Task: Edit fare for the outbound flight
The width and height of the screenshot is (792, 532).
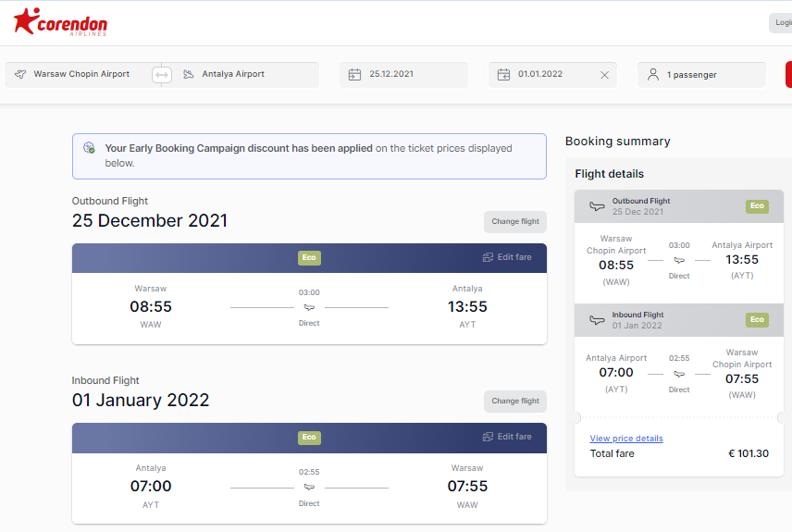Action: [507, 257]
